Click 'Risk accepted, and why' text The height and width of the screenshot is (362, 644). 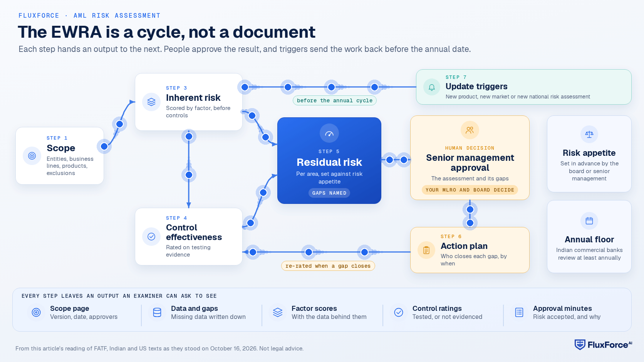(567, 317)
